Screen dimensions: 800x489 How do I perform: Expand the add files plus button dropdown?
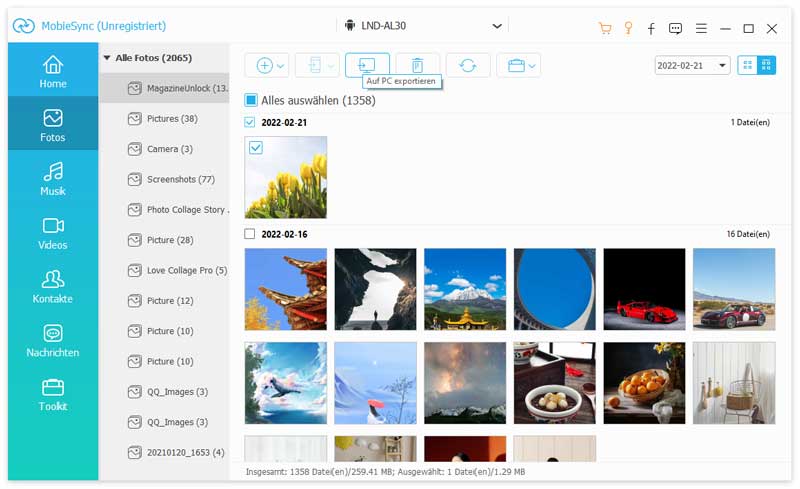click(x=281, y=66)
